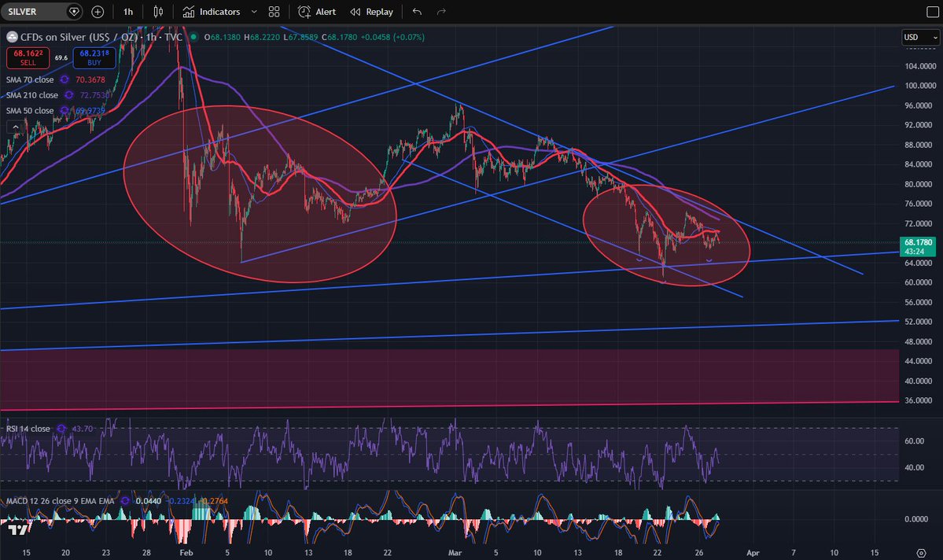Expand the chevron next to Indicators

point(254,12)
